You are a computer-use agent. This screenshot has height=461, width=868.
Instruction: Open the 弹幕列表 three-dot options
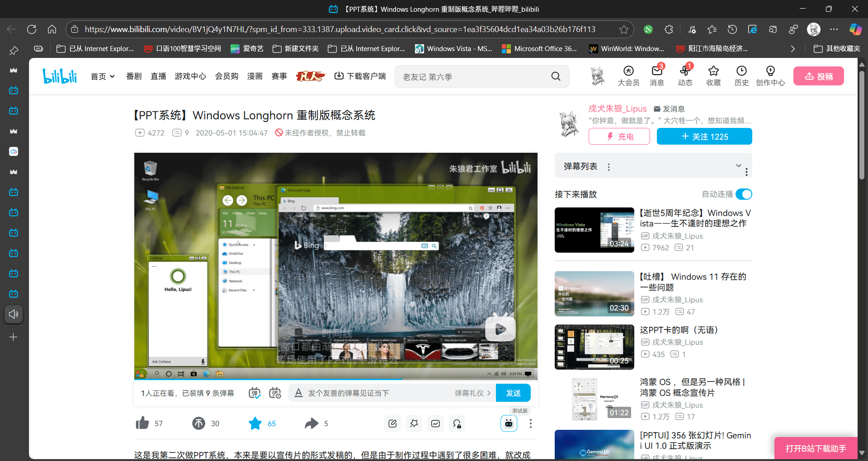[x=609, y=167]
